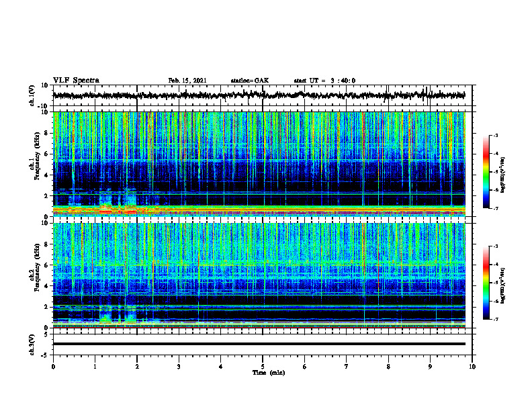Click inside the ch.2 spectrogram panel
The height and width of the screenshot is (411, 532).
tap(259, 275)
